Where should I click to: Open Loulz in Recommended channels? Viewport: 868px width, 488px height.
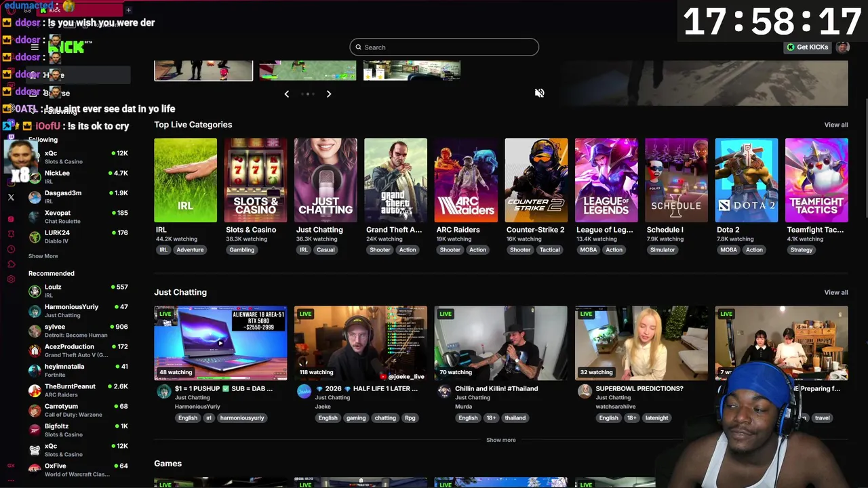[78, 291]
